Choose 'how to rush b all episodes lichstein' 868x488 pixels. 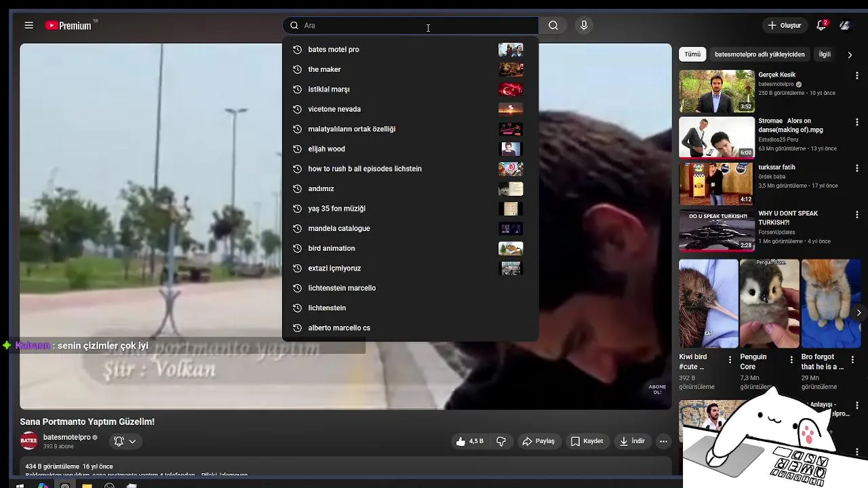[x=410, y=169]
